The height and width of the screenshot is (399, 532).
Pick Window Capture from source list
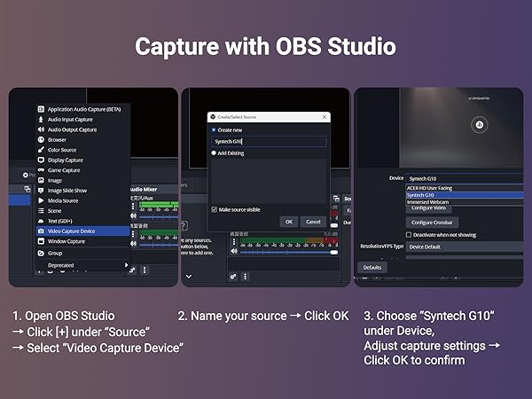(x=82, y=241)
